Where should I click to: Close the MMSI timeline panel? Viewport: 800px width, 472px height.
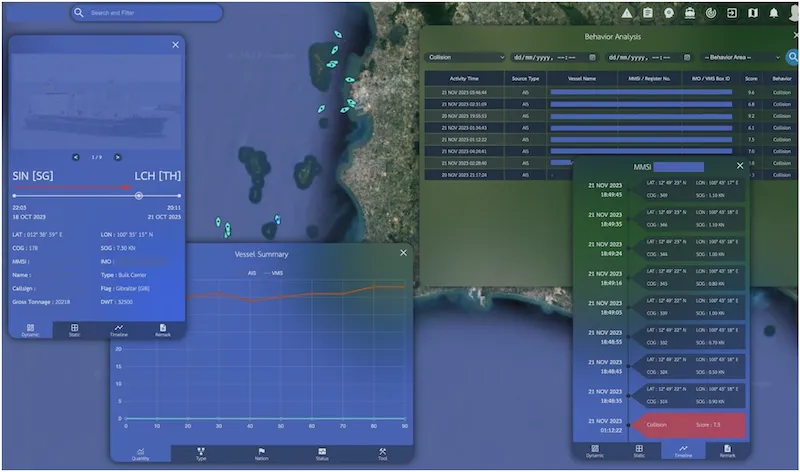point(740,166)
